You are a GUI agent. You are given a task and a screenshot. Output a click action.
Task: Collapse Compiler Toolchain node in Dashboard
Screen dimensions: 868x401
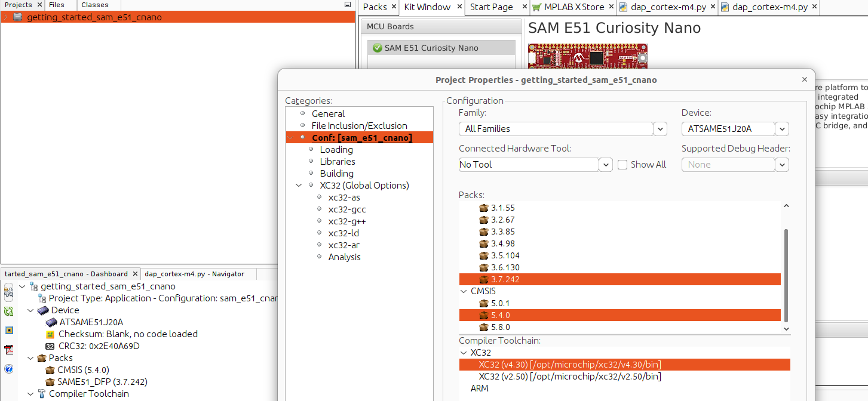[x=30, y=394]
